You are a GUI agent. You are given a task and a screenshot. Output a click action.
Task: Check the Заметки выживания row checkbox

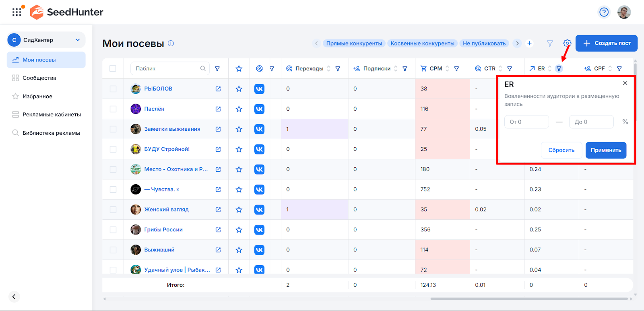[x=113, y=129]
